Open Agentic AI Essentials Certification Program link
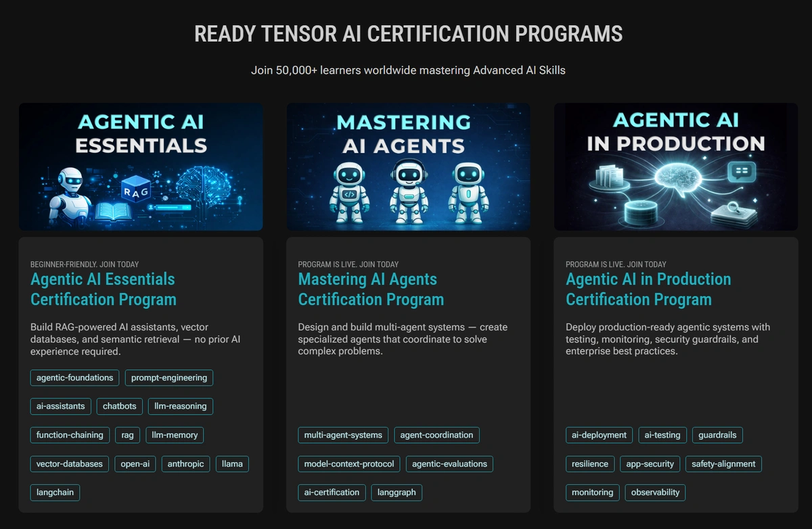This screenshot has height=529, width=812. pos(104,290)
